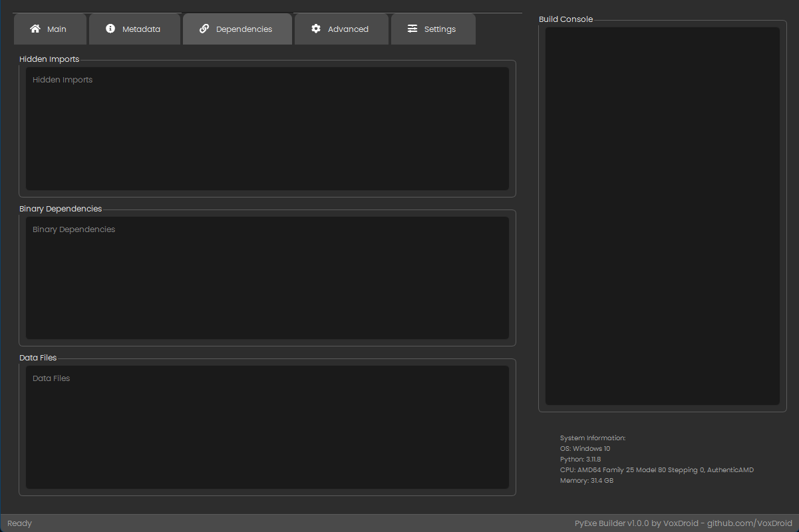The image size is (799, 532).
Task: Click the Hidden Imports section label
Action: pos(49,59)
